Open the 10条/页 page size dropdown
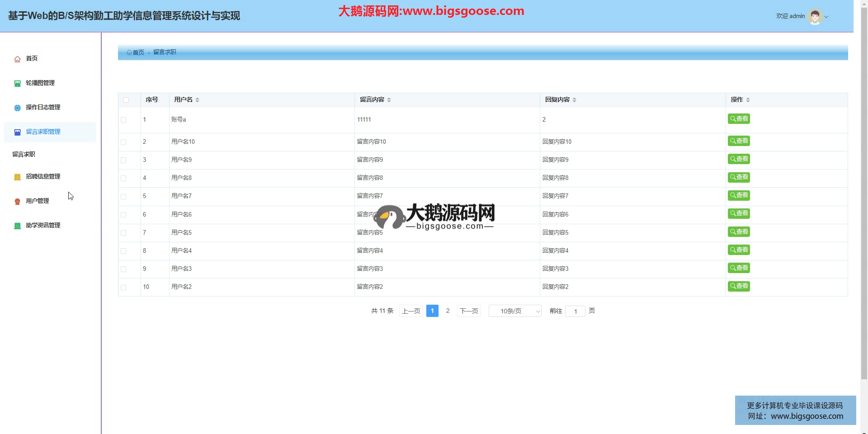Screen dimensions: 868x434 pyautogui.click(x=515, y=311)
